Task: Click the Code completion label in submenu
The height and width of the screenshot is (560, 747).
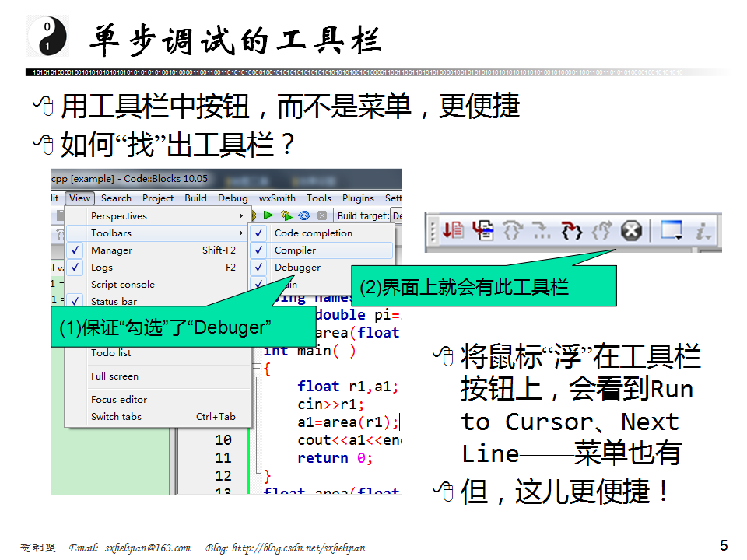Action: click(314, 233)
